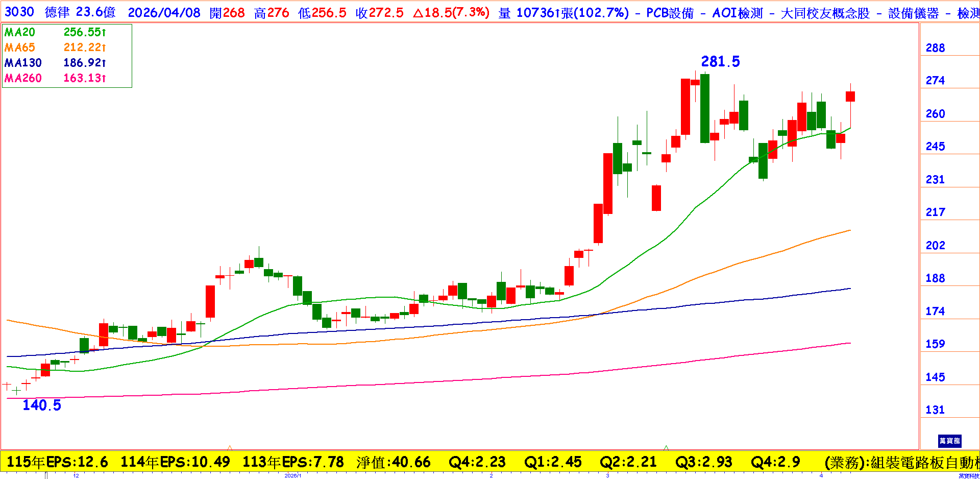Click the tall green candlestick under 281.5
Image resolution: width=980 pixels, height=479 pixels.
[705, 108]
